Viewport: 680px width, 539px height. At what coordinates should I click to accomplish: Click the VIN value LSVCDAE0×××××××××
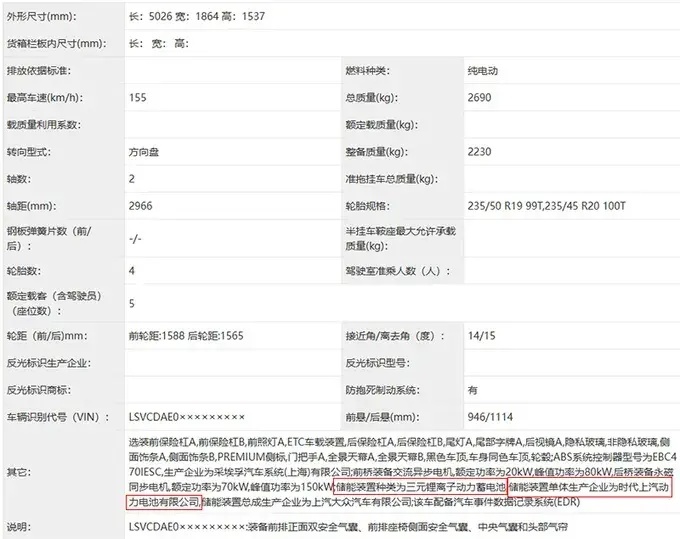coord(187,417)
